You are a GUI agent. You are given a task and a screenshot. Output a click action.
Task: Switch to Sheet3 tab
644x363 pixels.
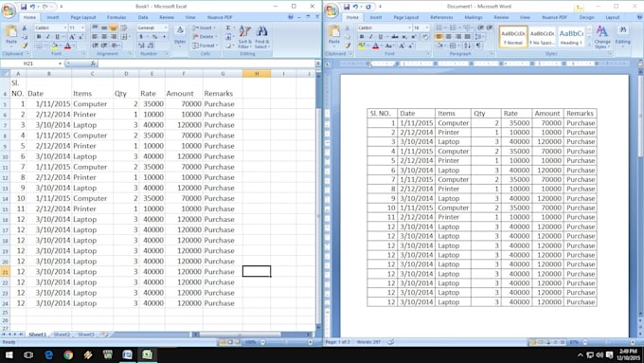pos(86,335)
